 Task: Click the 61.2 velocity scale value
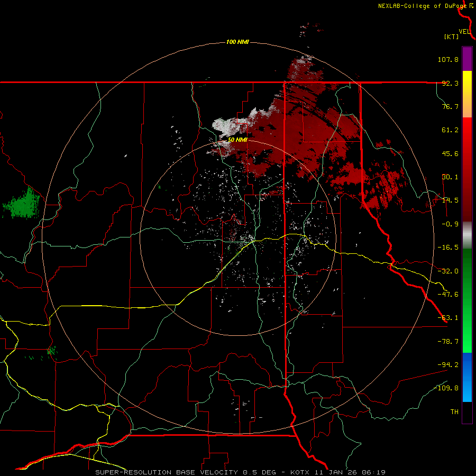coord(450,130)
